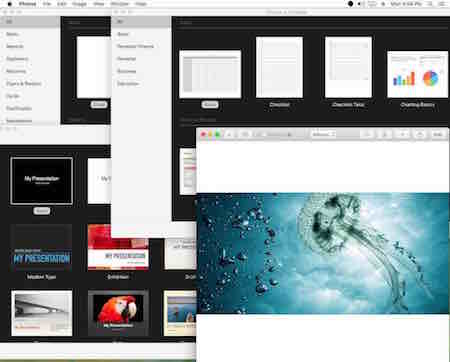Select All category in Numbers chooser
The image size is (450, 362).
click(141, 22)
